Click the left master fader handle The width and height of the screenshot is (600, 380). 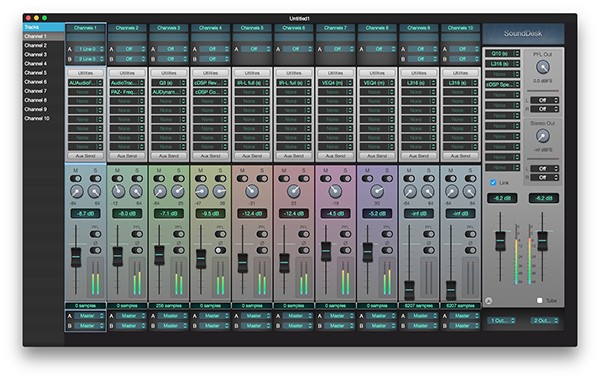click(x=501, y=241)
